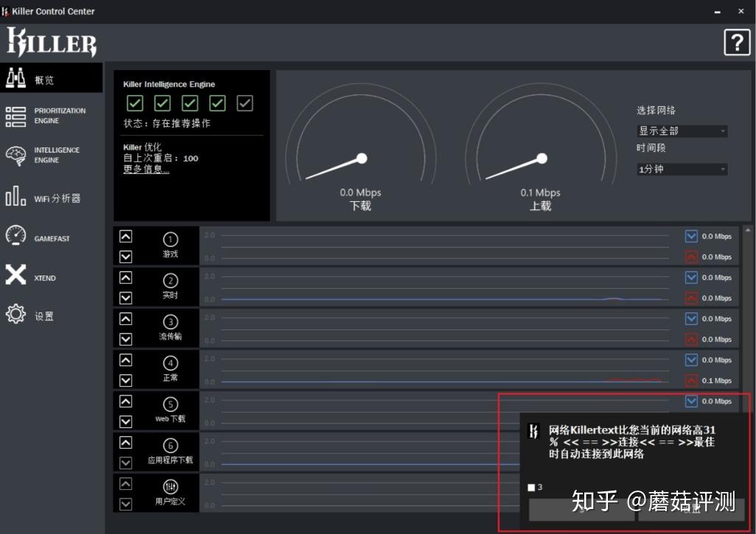Click the KILLER logo
Viewport: 756px width, 534px height.
[51, 42]
